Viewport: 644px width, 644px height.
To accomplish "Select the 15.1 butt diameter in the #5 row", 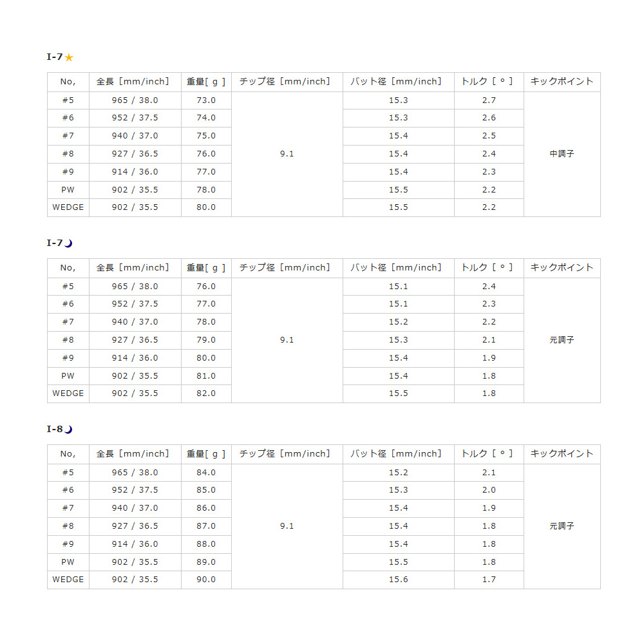I will 398,287.
